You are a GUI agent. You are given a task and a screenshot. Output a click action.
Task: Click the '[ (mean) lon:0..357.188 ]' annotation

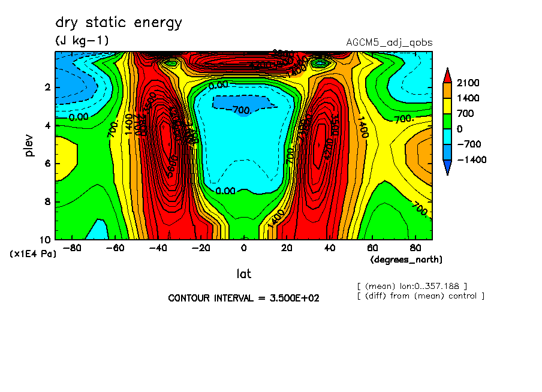tap(412, 287)
